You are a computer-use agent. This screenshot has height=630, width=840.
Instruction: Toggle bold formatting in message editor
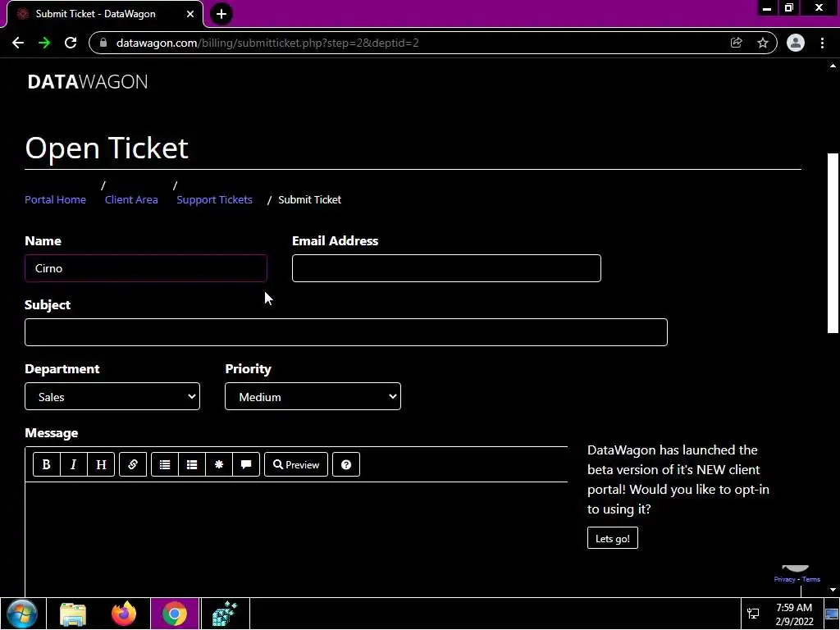click(x=46, y=464)
